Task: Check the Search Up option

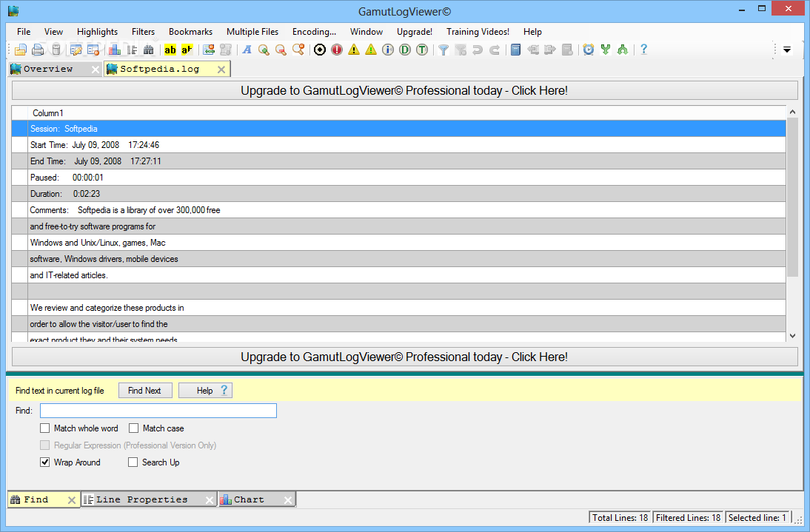Action: click(133, 462)
